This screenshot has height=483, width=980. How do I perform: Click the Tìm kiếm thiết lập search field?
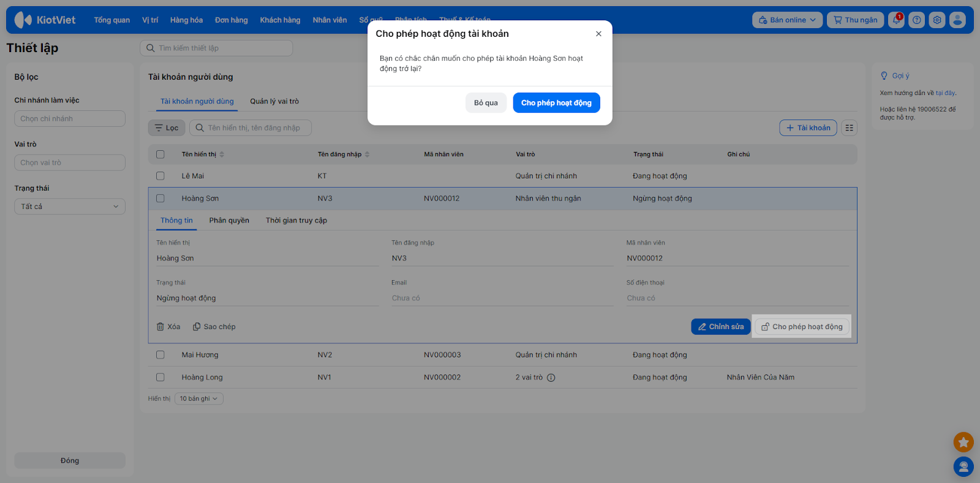click(x=217, y=48)
